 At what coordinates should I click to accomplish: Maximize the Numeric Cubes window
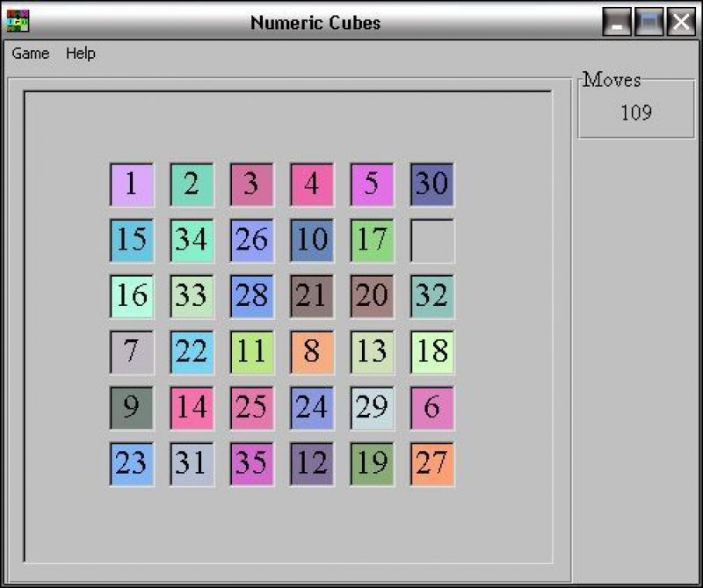point(649,21)
